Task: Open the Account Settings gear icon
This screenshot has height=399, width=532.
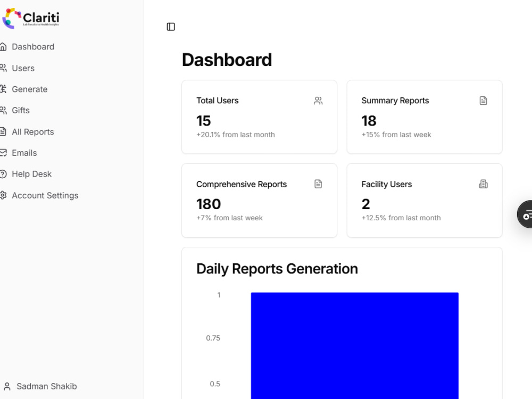Action: coord(6,195)
